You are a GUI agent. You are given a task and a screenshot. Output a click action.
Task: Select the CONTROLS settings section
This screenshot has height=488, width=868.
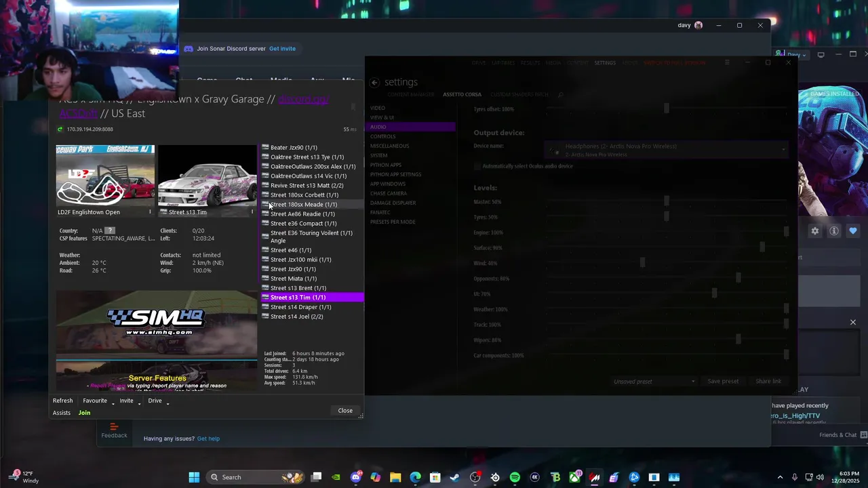[x=383, y=136]
